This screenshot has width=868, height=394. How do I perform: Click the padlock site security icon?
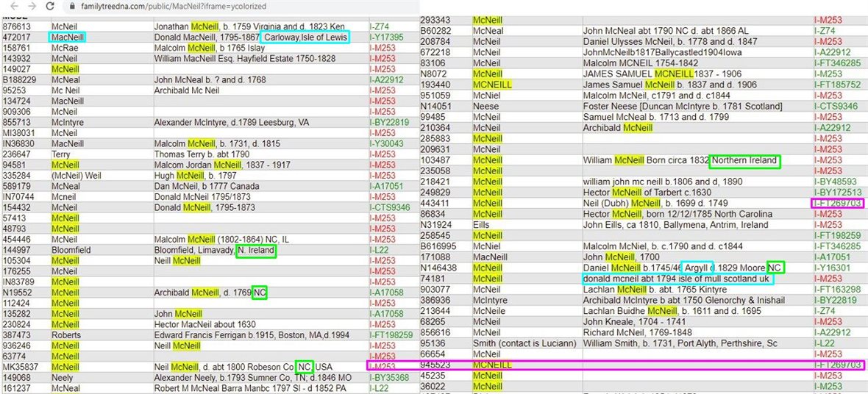(x=71, y=6)
